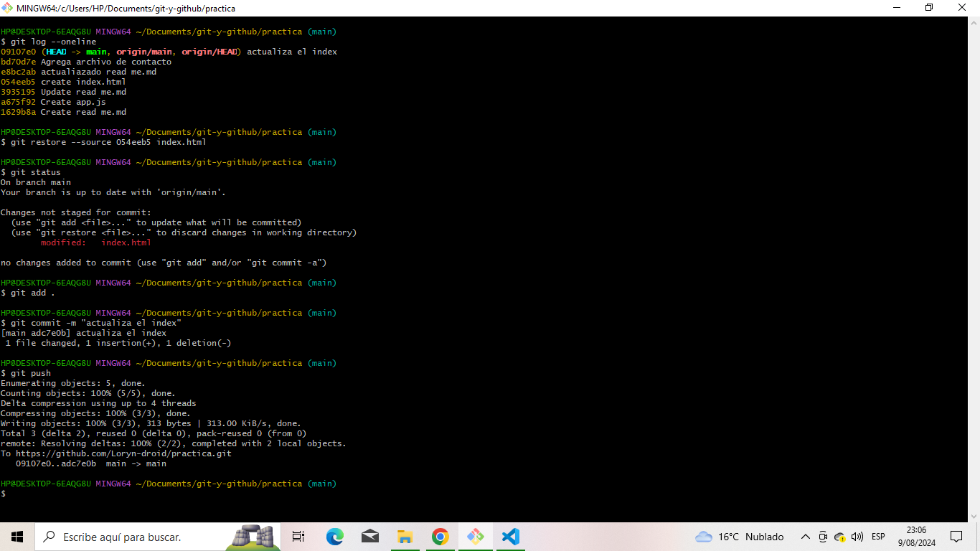The width and height of the screenshot is (980, 551).
Task: Open the Meet Now camera tray icon
Action: point(823,537)
